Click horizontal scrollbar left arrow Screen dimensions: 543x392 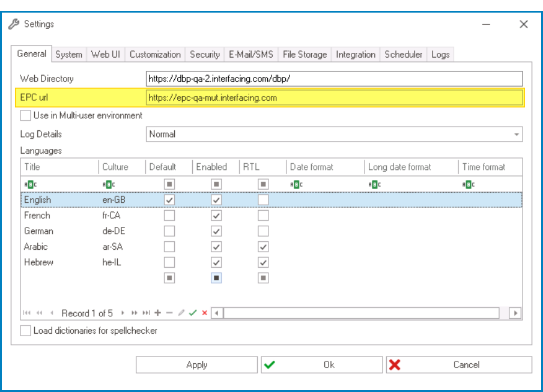point(217,313)
